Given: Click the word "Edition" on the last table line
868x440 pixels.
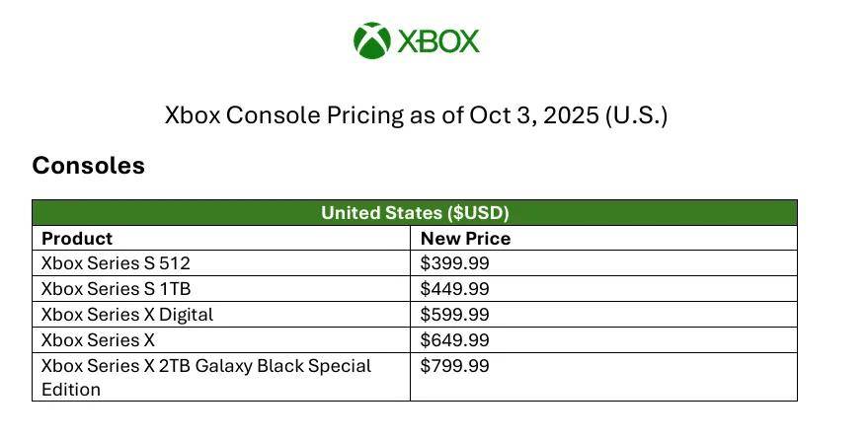Looking at the screenshot, I should pyautogui.click(x=71, y=390).
